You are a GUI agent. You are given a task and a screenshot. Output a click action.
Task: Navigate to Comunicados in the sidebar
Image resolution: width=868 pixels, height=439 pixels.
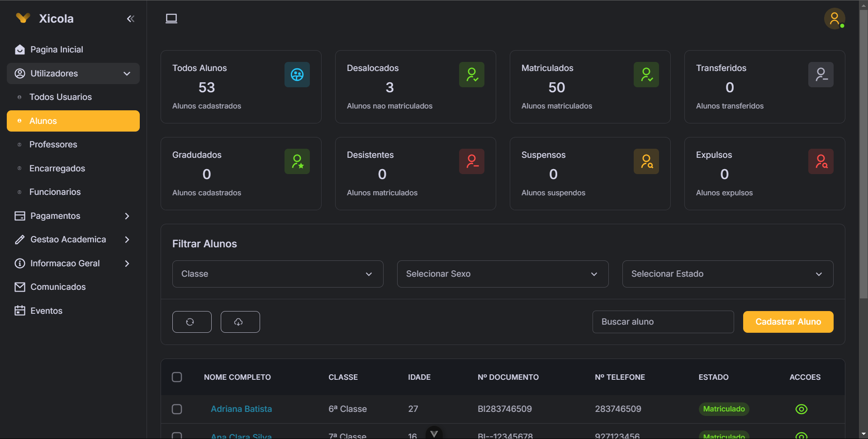[58, 287]
